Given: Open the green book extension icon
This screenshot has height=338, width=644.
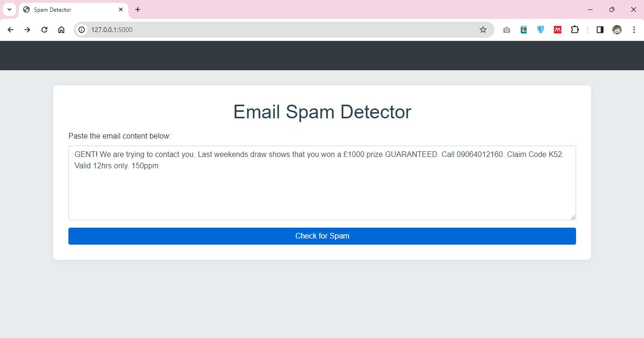Looking at the screenshot, I should pyautogui.click(x=523, y=30).
